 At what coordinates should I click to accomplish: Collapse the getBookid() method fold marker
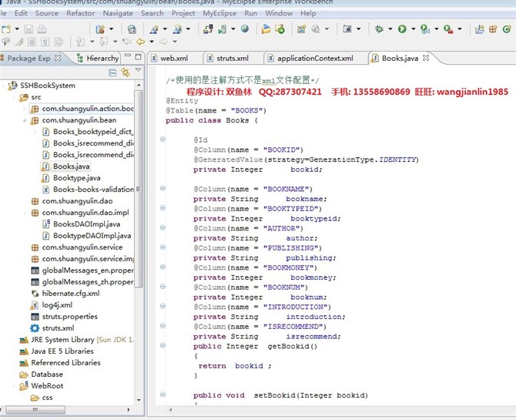tap(163, 345)
